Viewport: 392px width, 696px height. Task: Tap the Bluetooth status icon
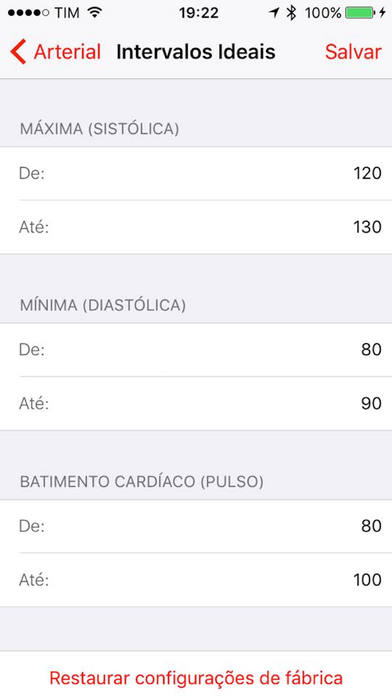291,13
